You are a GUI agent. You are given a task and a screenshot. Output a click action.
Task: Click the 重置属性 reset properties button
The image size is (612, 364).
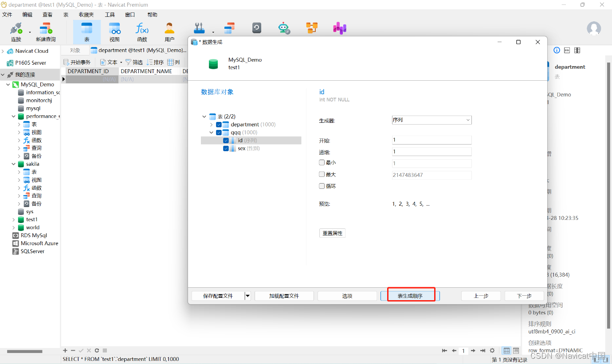[332, 233]
